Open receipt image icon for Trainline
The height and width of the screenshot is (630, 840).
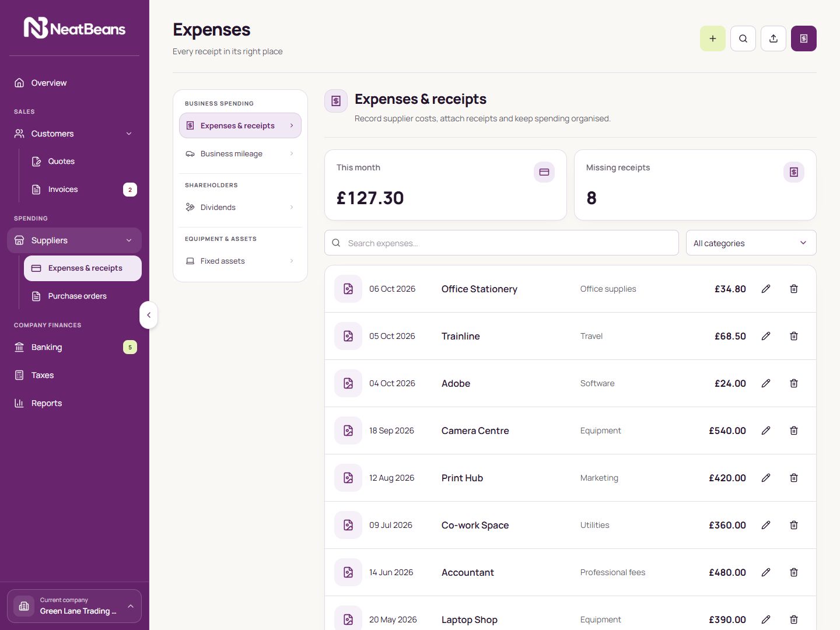tap(348, 336)
